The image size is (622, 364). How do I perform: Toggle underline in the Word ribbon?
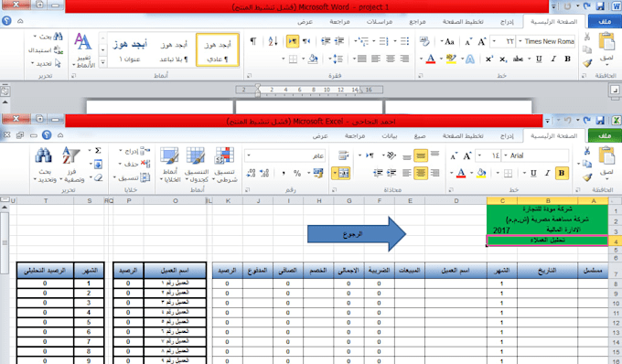(x=539, y=59)
